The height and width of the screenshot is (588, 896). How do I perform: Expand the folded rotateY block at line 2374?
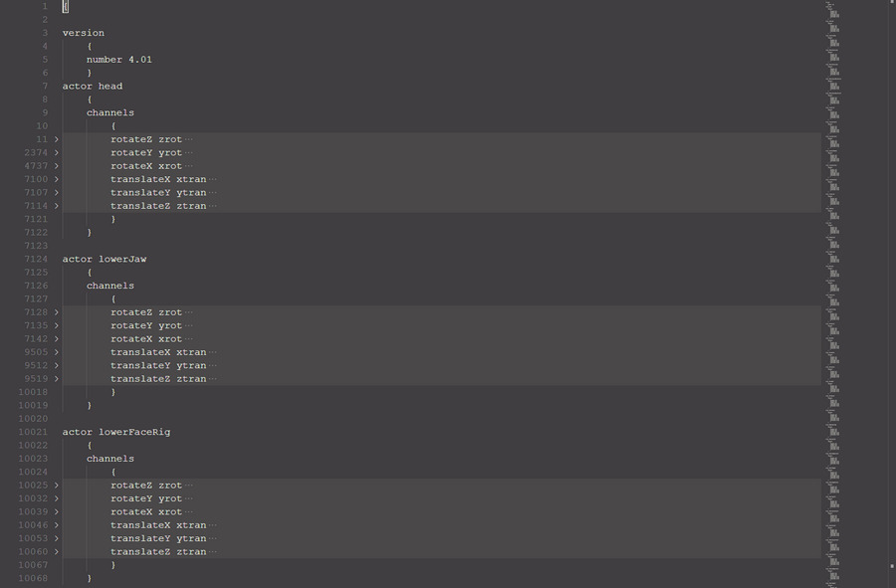(57, 153)
